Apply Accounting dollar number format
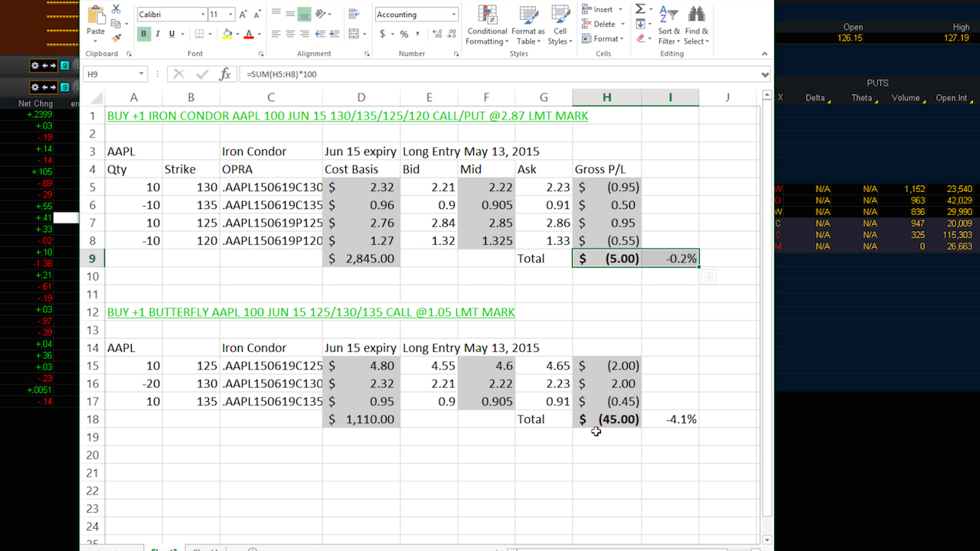 tap(382, 34)
